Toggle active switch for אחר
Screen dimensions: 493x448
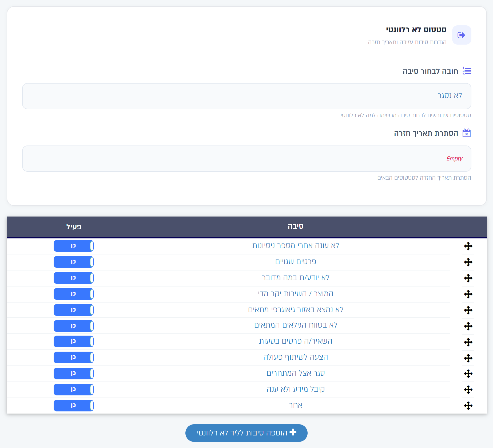(74, 406)
